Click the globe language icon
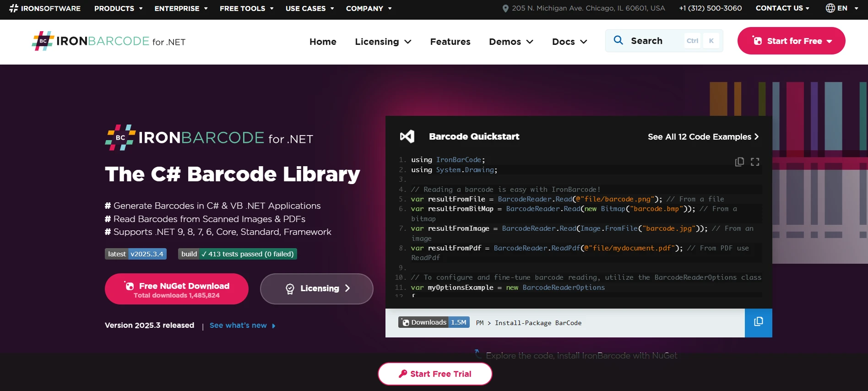Image resolution: width=868 pixels, height=391 pixels. pyautogui.click(x=830, y=8)
